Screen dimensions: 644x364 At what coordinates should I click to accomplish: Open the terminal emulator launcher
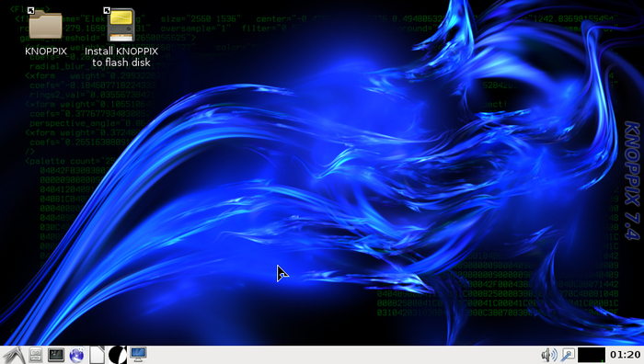tap(56, 355)
